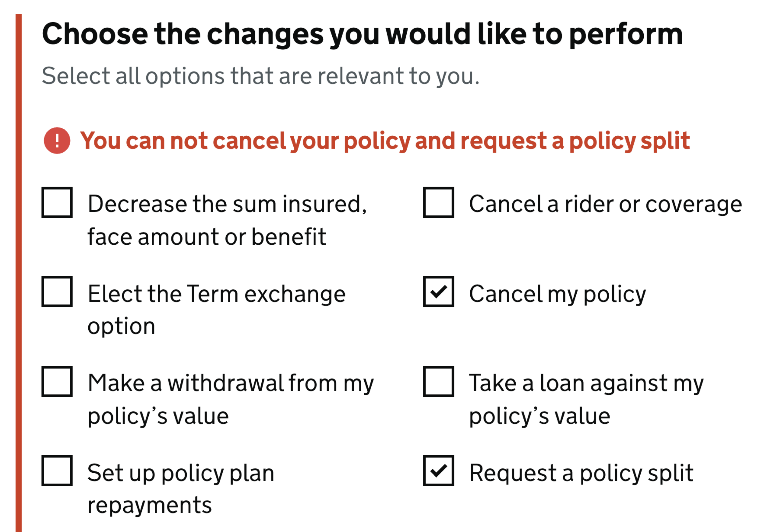The width and height of the screenshot is (764, 532).
Task: Select the 'Cancel my policy' label text
Action: point(556,293)
